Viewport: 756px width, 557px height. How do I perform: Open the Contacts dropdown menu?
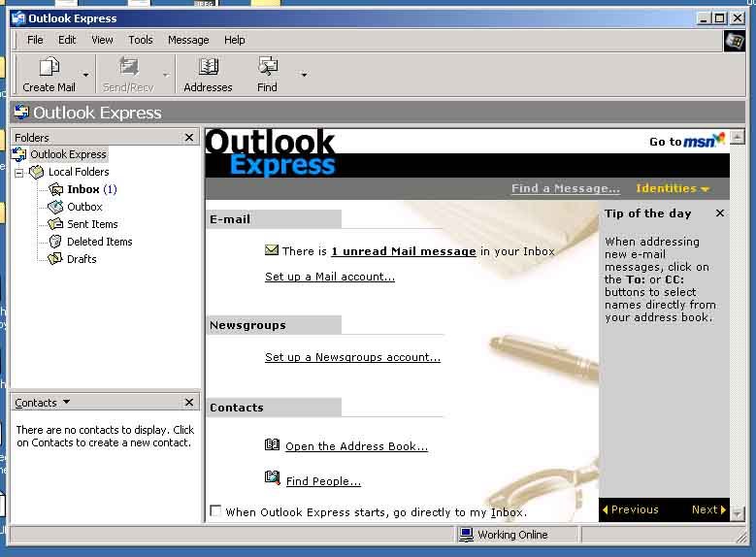43,402
